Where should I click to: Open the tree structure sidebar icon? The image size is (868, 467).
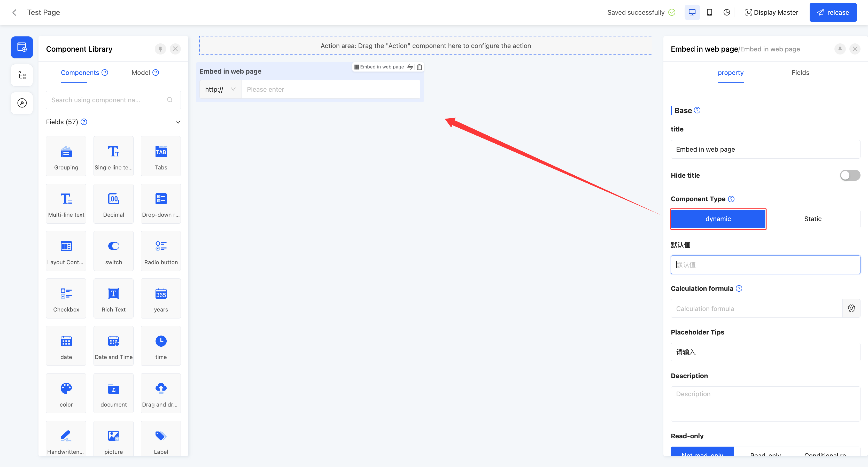22,75
